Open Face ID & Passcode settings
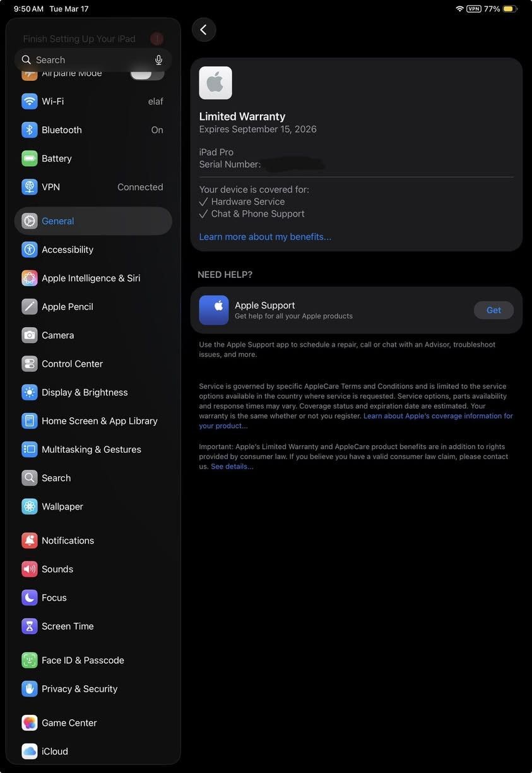Image resolution: width=532 pixels, height=773 pixels. pyautogui.click(x=83, y=660)
